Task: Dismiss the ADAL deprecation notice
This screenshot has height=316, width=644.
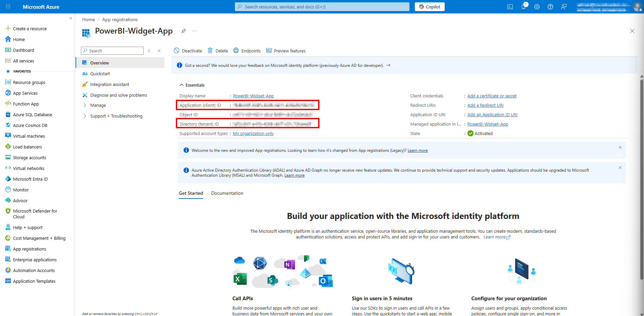Action: click(620, 168)
